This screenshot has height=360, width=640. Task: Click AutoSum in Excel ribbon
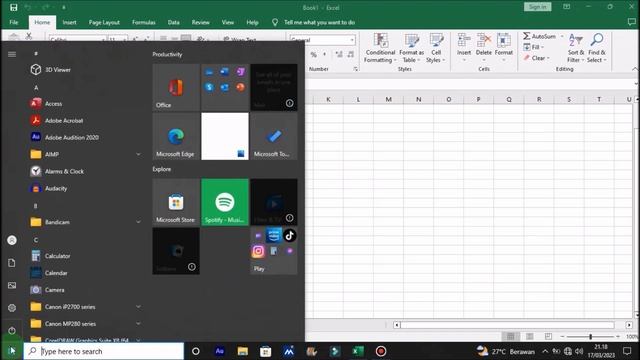click(x=540, y=36)
